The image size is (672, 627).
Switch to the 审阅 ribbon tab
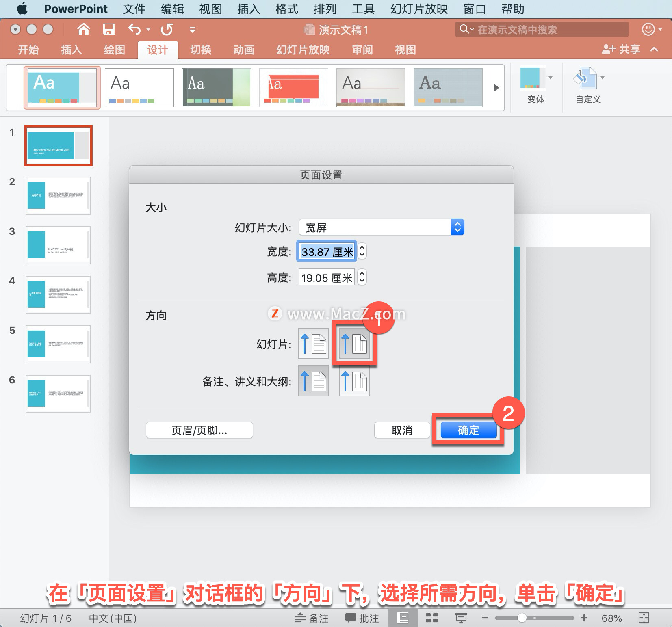(362, 50)
